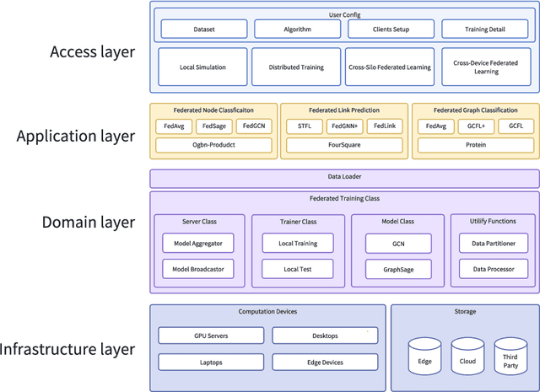The image size is (540, 392).
Task: Select the GCFL+ algorithm box
Action: pyautogui.click(x=476, y=126)
